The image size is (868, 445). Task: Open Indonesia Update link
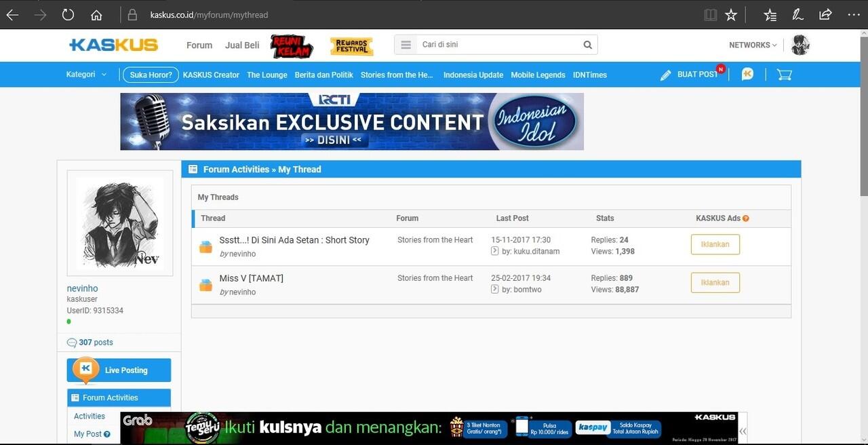tap(473, 75)
